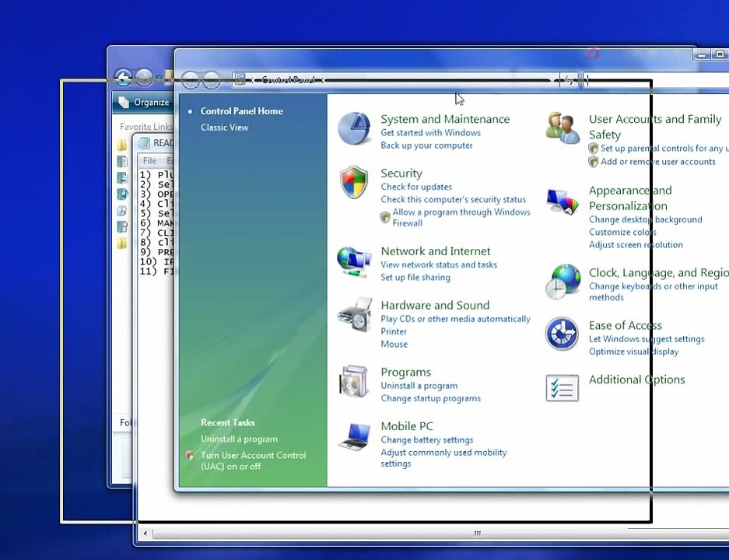The width and height of the screenshot is (729, 560).
Task: Click the Control Panel back navigation button
Action: tap(190, 80)
